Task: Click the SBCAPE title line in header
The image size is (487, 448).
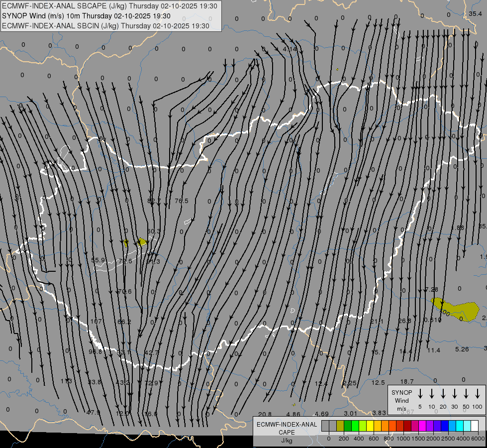Action: tap(109, 6)
